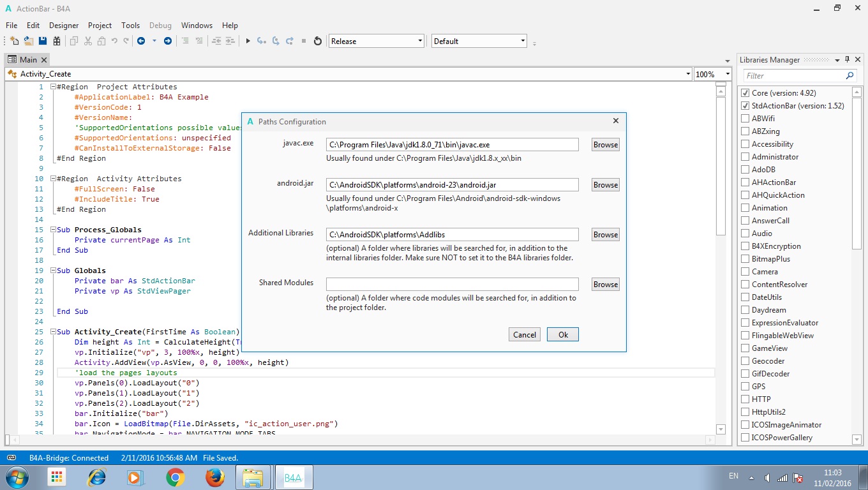Open the Edit menu
The width and height of the screenshot is (868, 490).
point(33,26)
